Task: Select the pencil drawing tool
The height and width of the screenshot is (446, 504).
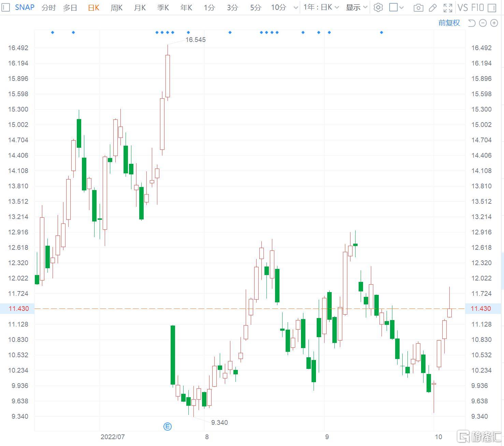Action: (x=433, y=8)
